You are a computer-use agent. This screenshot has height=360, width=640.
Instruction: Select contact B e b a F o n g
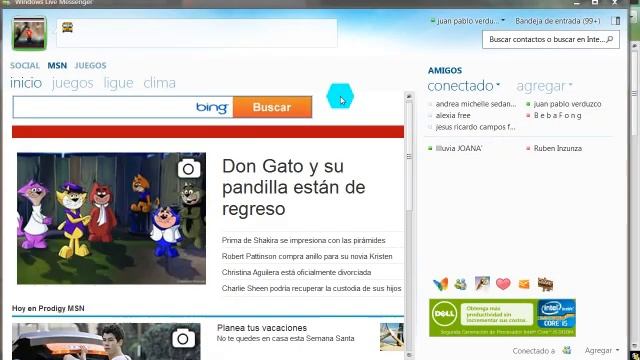[554, 116]
